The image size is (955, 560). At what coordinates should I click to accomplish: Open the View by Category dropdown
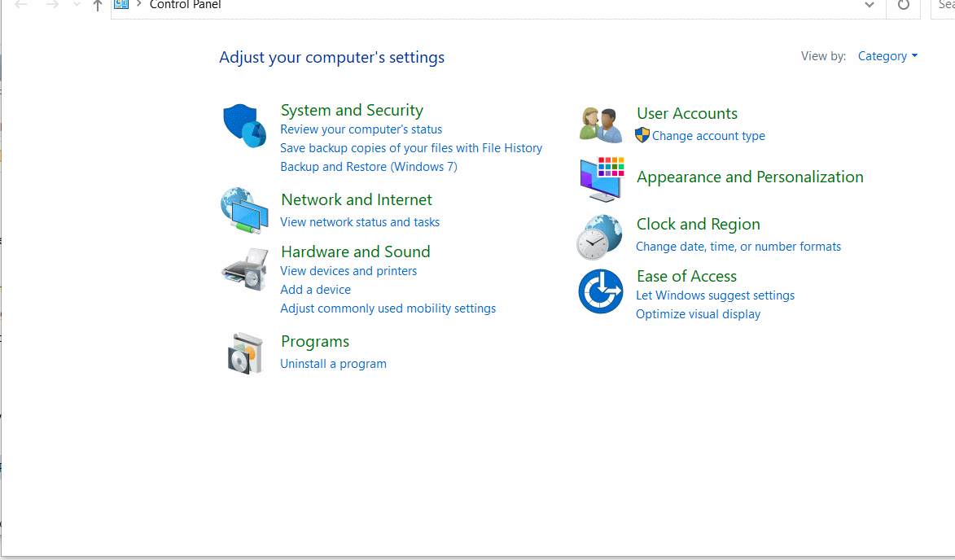887,56
